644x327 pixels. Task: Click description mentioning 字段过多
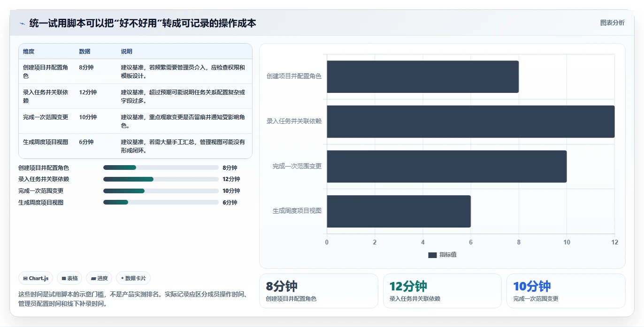click(x=183, y=96)
